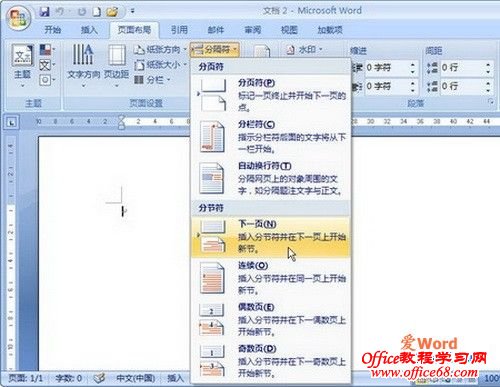500x387 pixels.
Task: Collapse the 分隔符 breaks dropdown button
Action: point(215,50)
